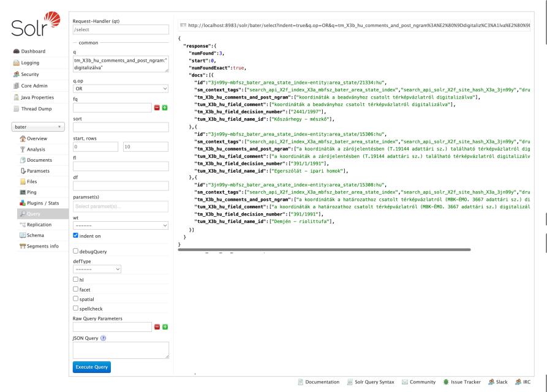Click green plus beside Raw Query Parameters
Screen dimensions: 547x392
tap(165, 328)
